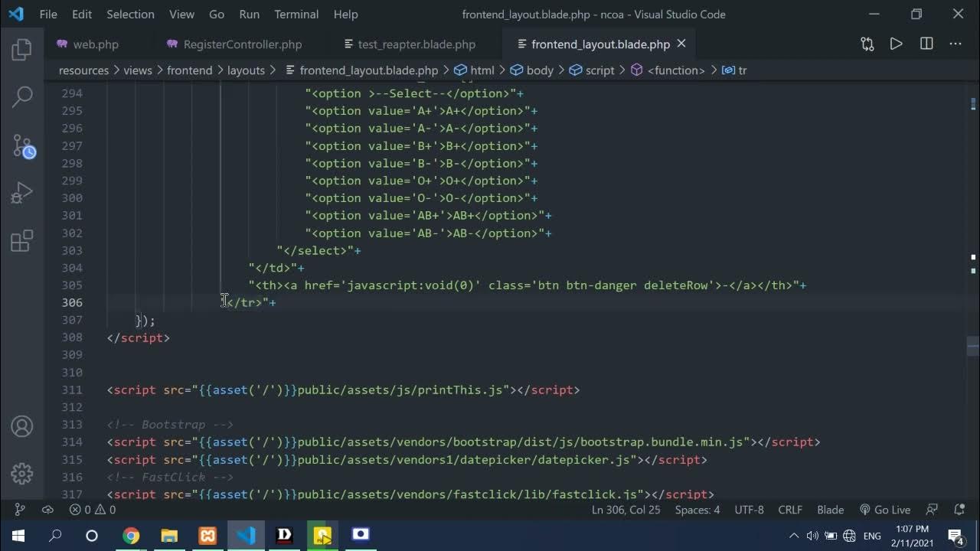980x551 pixels.
Task: Open the Selection menu
Action: tap(130, 14)
